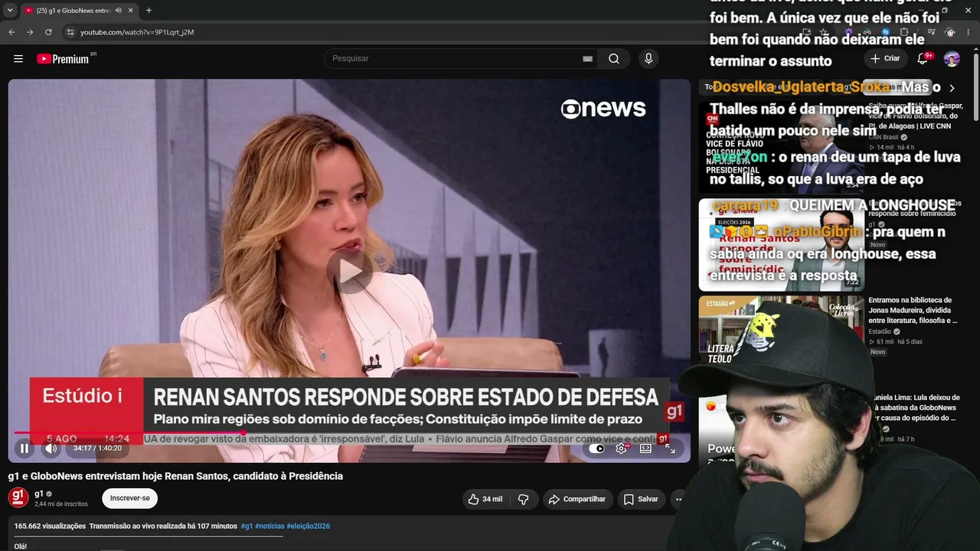Like the video with 34 mil likes

[x=485, y=499]
